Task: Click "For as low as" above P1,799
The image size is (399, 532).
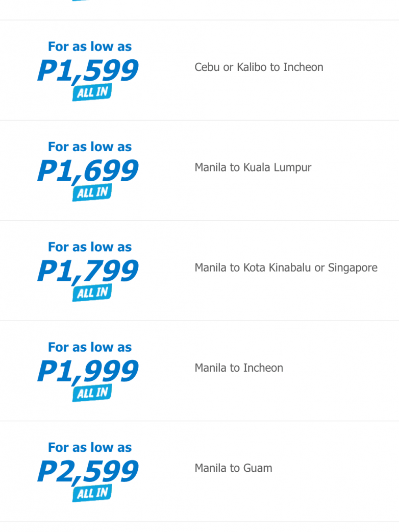Action: (x=90, y=247)
